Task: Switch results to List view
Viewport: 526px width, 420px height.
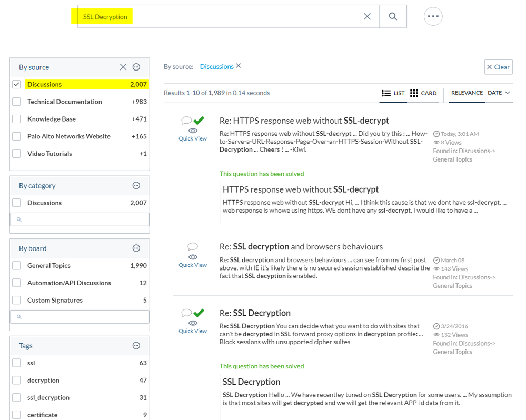Action: [x=393, y=93]
